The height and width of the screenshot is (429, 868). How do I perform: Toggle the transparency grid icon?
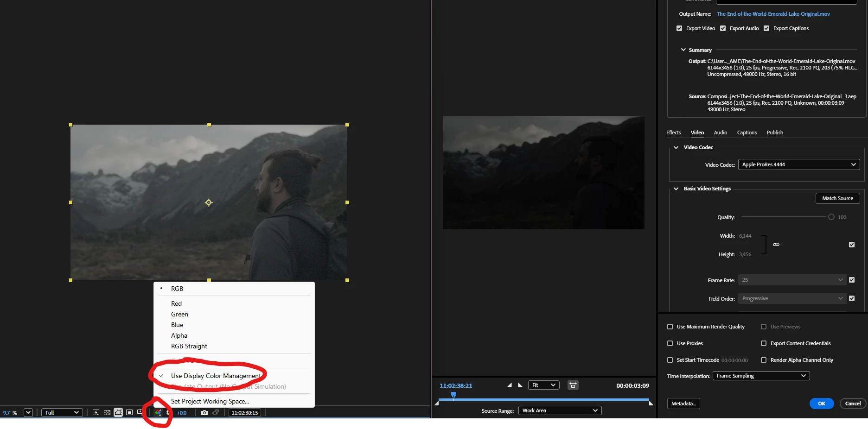(107, 412)
